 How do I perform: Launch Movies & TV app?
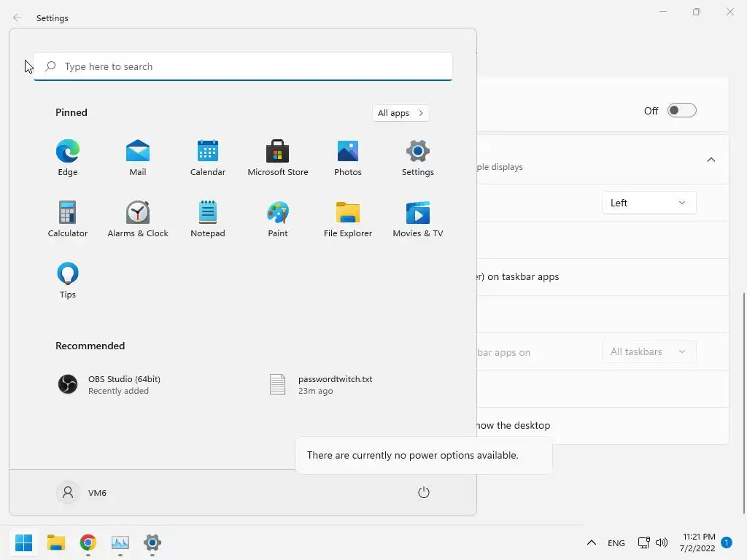[x=418, y=219]
